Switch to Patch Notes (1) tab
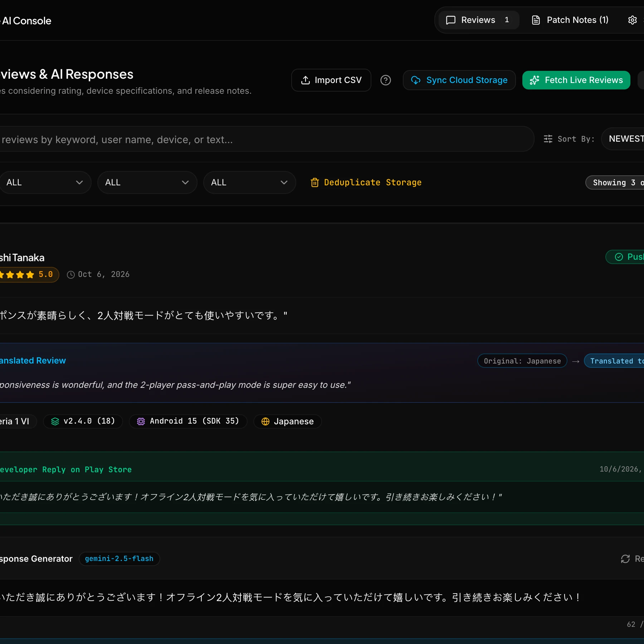Screen dimensions: 644x644 click(570, 20)
